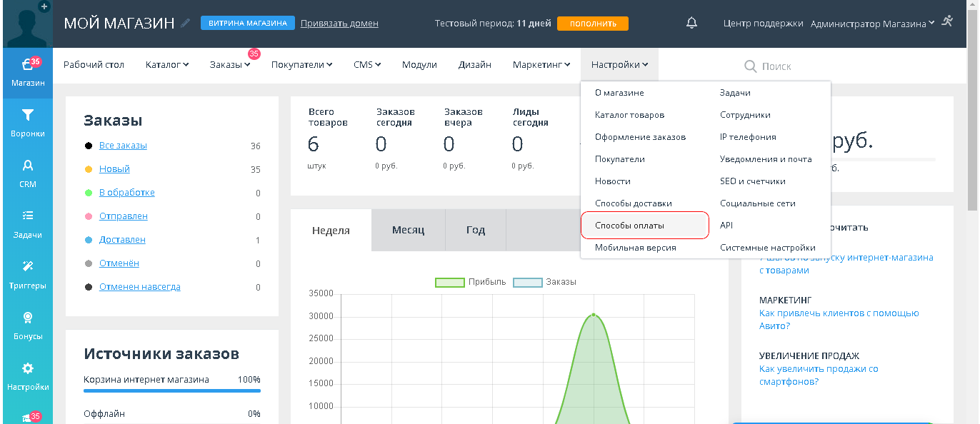Image resolution: width=980 pixels, height=424 pixels.
Task: Open Бонусы award icon in sidebar
Action: click(x=27, y=318)
